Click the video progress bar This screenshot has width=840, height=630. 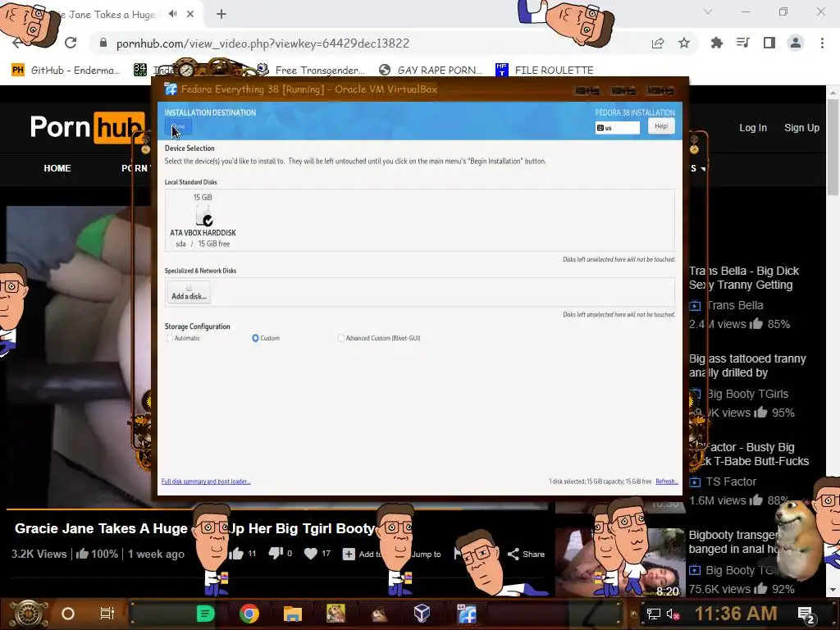tap(277, 509)
